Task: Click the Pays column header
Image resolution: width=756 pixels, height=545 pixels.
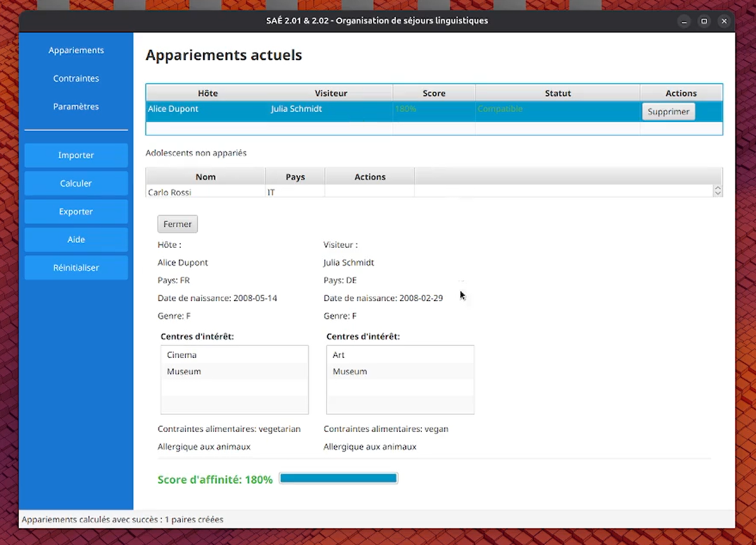Action: tap(294, 177)
